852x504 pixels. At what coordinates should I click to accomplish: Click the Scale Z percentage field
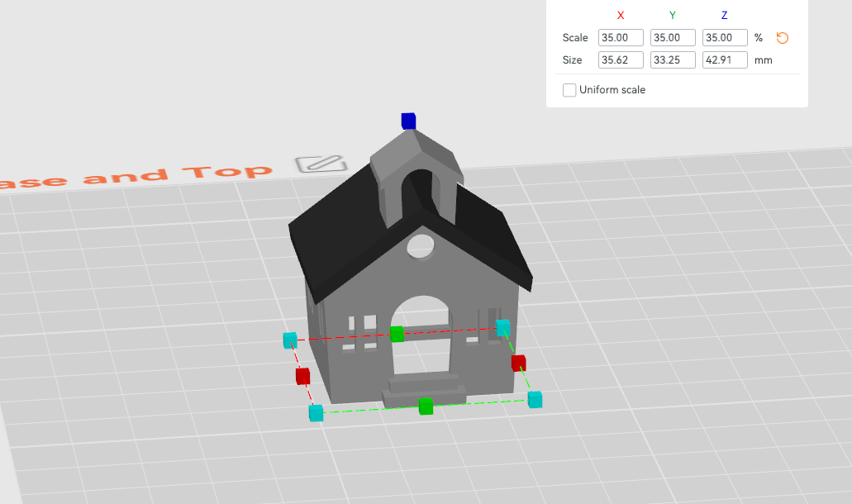coord(725,37)
